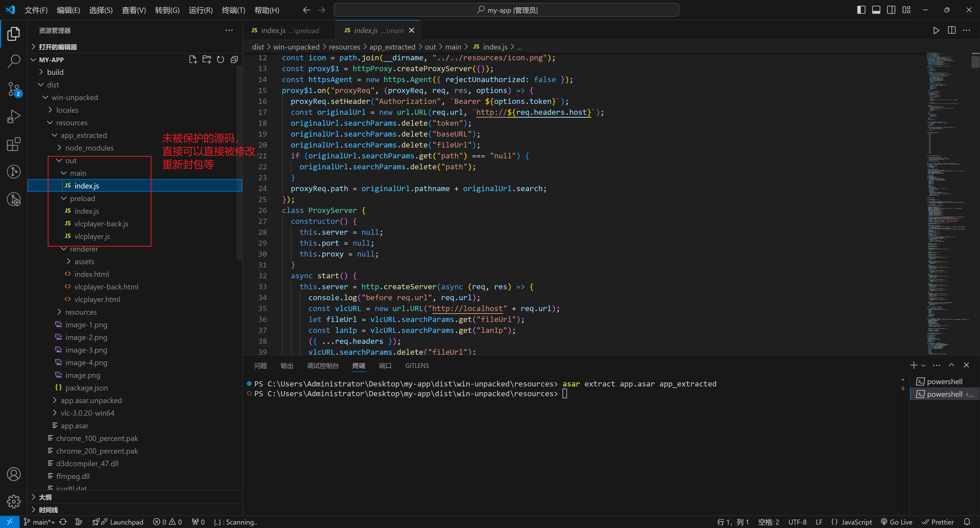
Task: Expand the build folder
Action: (x=135, y=72)
